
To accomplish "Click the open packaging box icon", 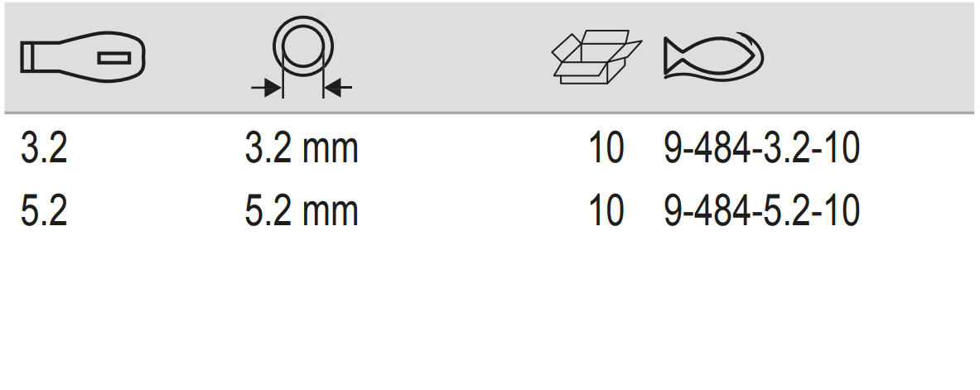I will coord(596,58).
